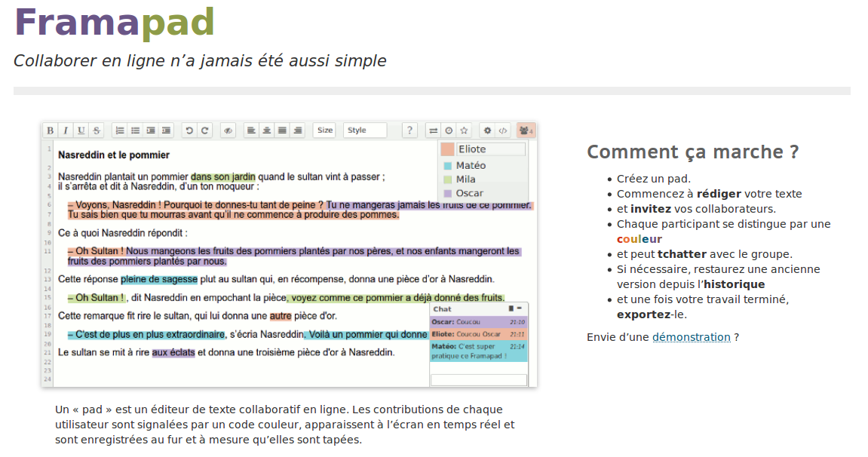Align text to the right
This screenshot has height=457, width=868.
coord(298,130)
